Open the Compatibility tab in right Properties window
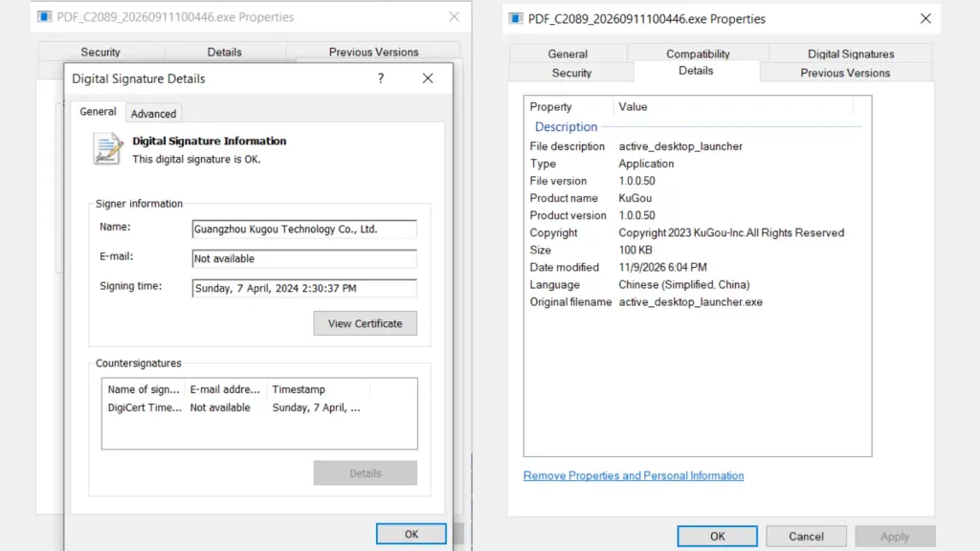980x551 pixels. [x=698, y=54]
